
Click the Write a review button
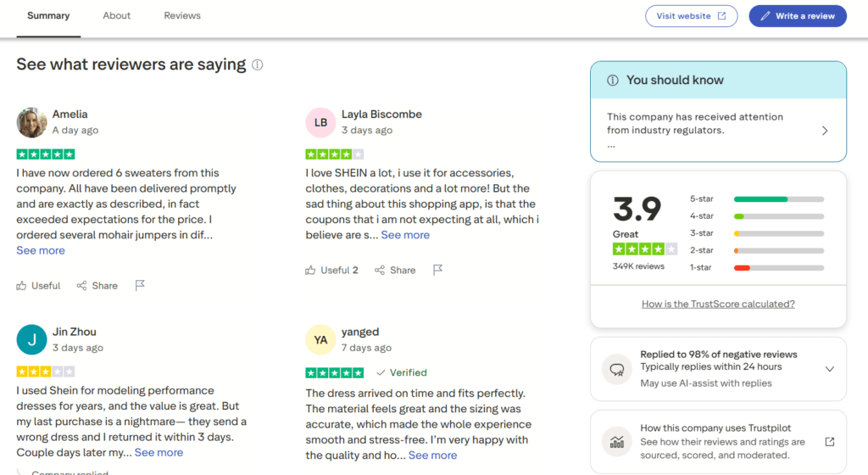click(798, 16)
